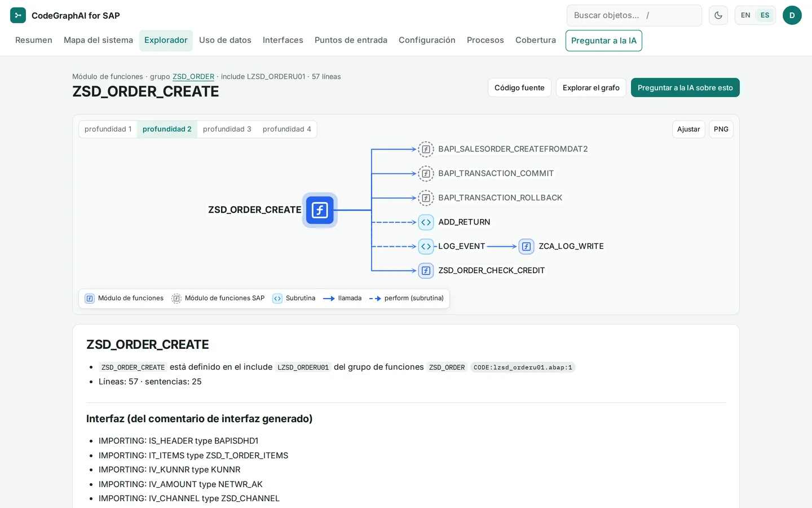This screenshot has width=812, height=508.
Task: Set graph depth to profundidad 2
Action: pos(167,129)
